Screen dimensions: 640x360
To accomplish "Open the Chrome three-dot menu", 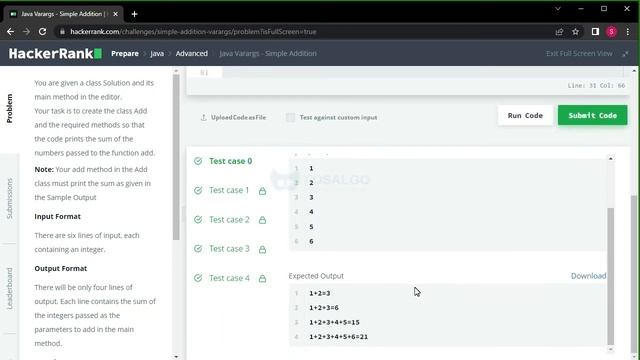I will click(x=628, y=32).
